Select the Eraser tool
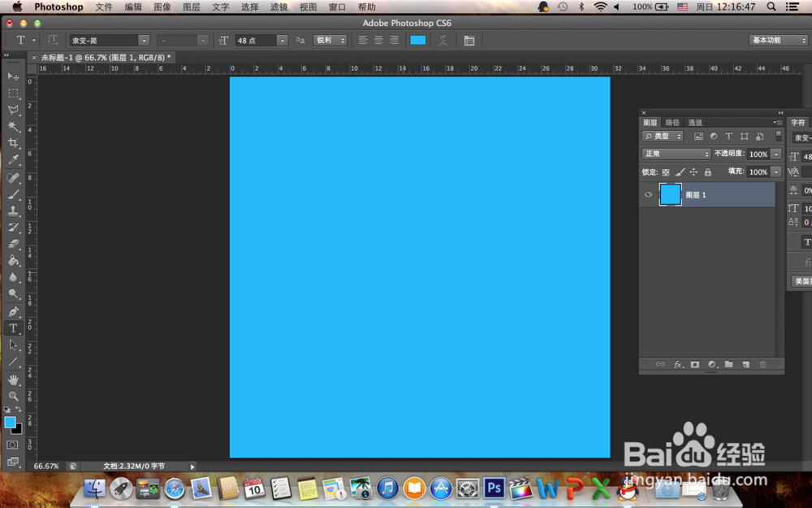 14,244
